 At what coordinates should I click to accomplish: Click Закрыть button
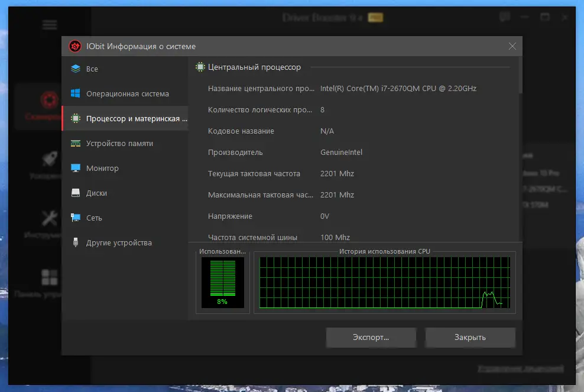470,337
